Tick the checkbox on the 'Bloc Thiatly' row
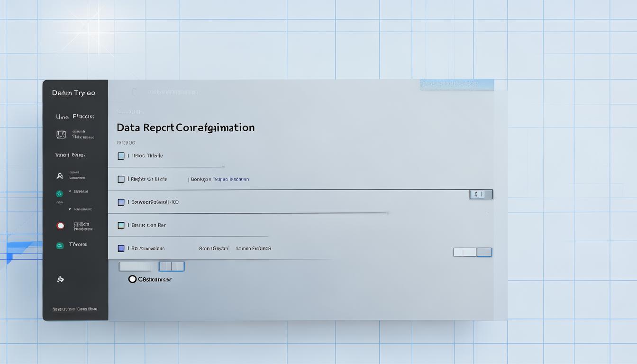This screenshot has width=637, height=364. (x=121, y=156)
